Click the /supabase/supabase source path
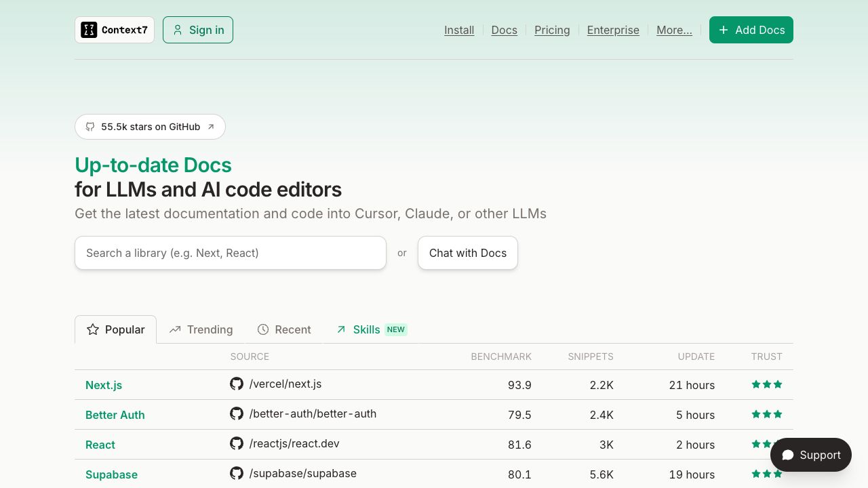 [303, 473]
